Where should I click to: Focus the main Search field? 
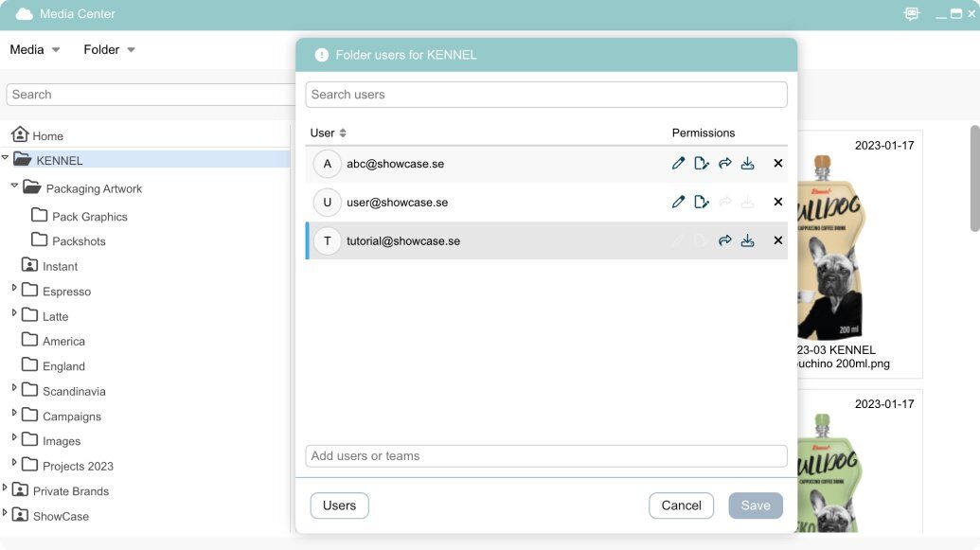pyautogui.click(x=150, y=95)
